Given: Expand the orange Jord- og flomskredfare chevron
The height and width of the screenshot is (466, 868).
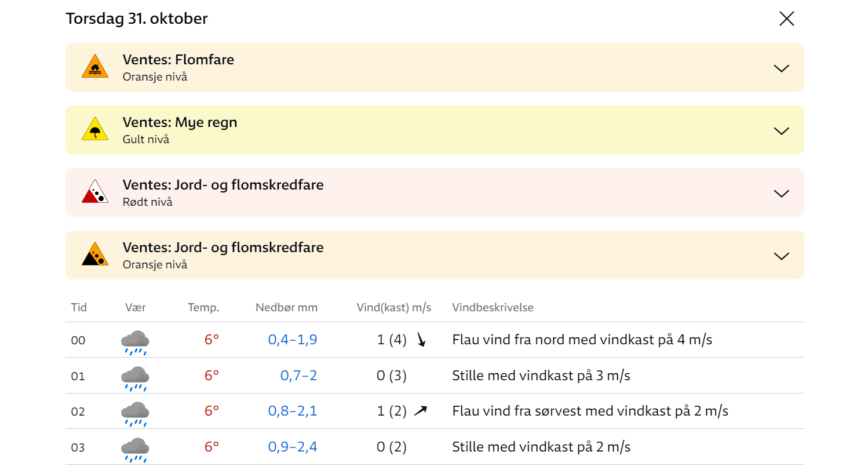Looking at the screenshot, I should point(782,256).
